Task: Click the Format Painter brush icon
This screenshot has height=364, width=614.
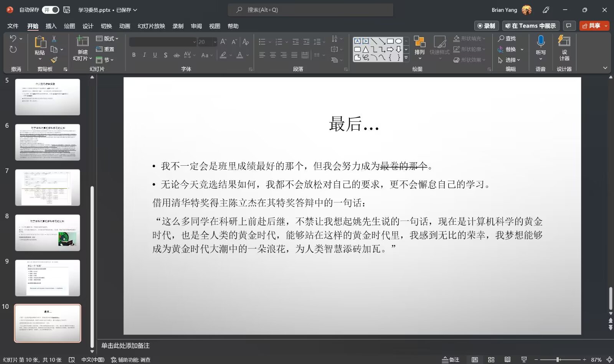Action: [x=54, y=60]
